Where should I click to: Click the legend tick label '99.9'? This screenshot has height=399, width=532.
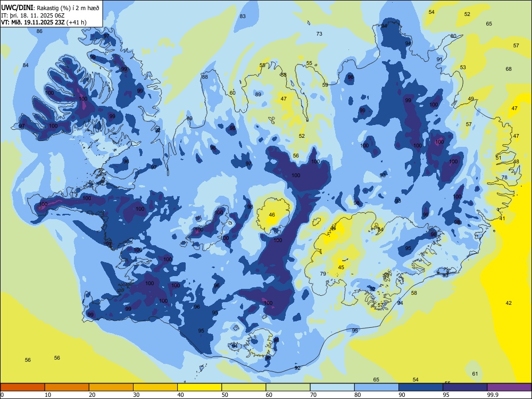tap(492, 395)
